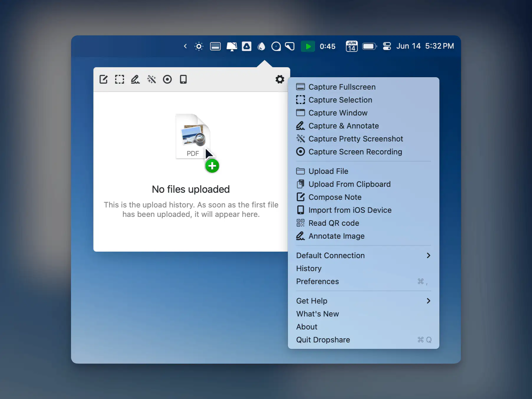Click the iOS Device import toolbar icon
The width and height of the screenshot is (532, 399).
[x=183, y=79]
